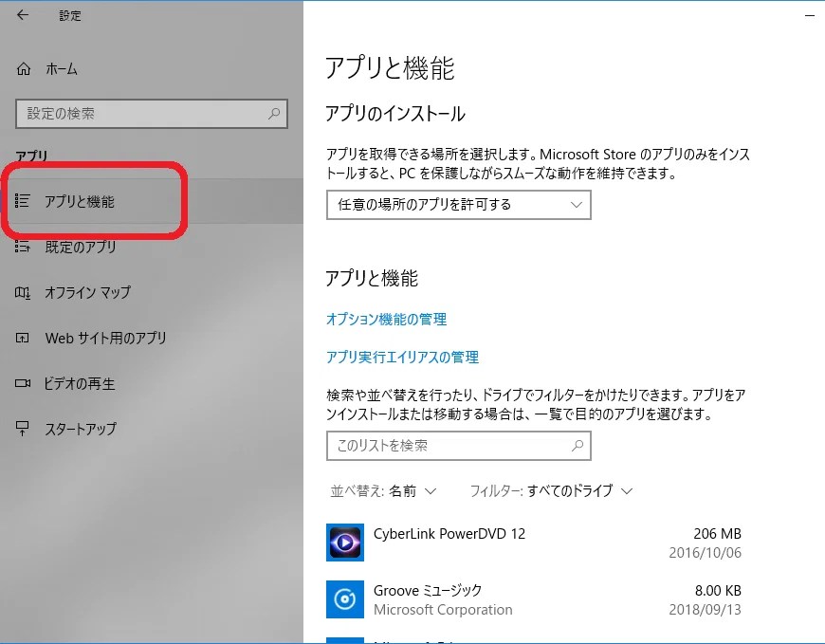
Task: Open 既定のアプリ in the sidebar
Action: tap(152, 247)
